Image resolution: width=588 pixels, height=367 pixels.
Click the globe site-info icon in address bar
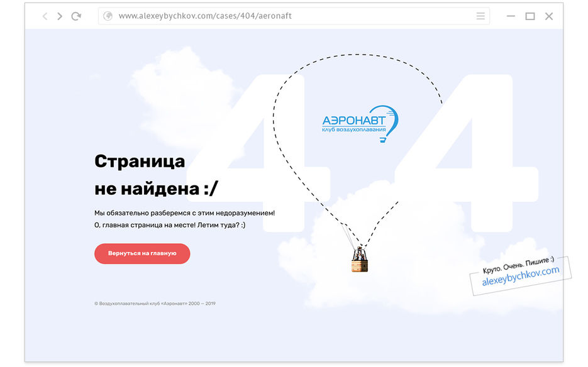point(108,16)
